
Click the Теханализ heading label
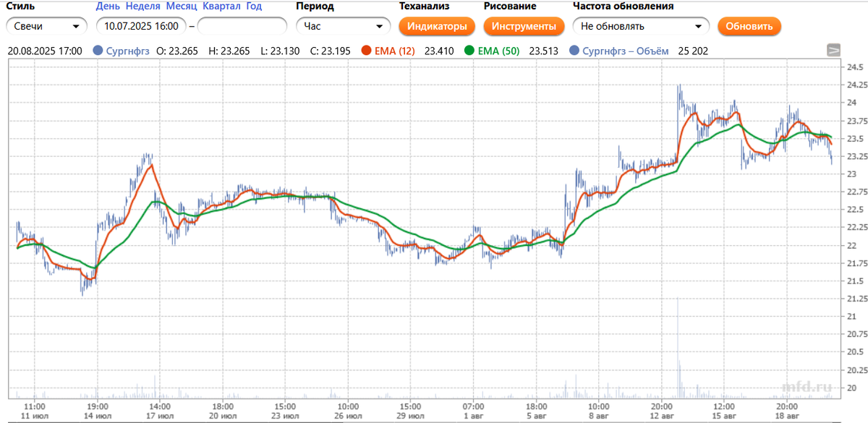pos(424,7)
